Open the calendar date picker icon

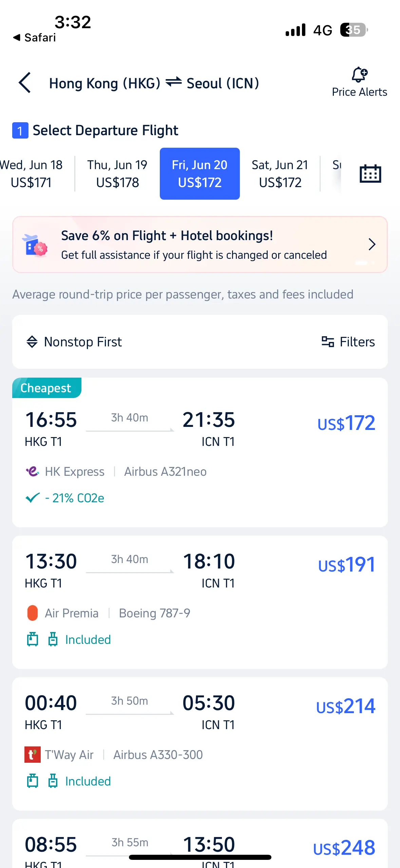[x=370, y=174]
